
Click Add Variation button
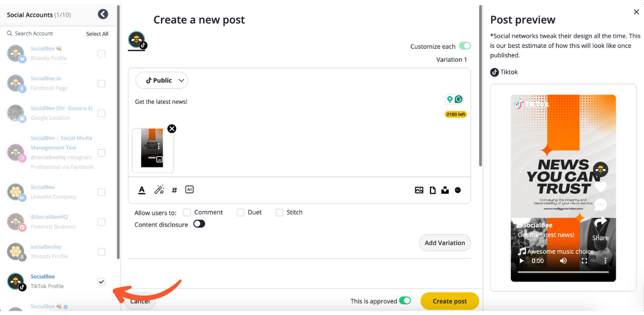click(444, 243)
